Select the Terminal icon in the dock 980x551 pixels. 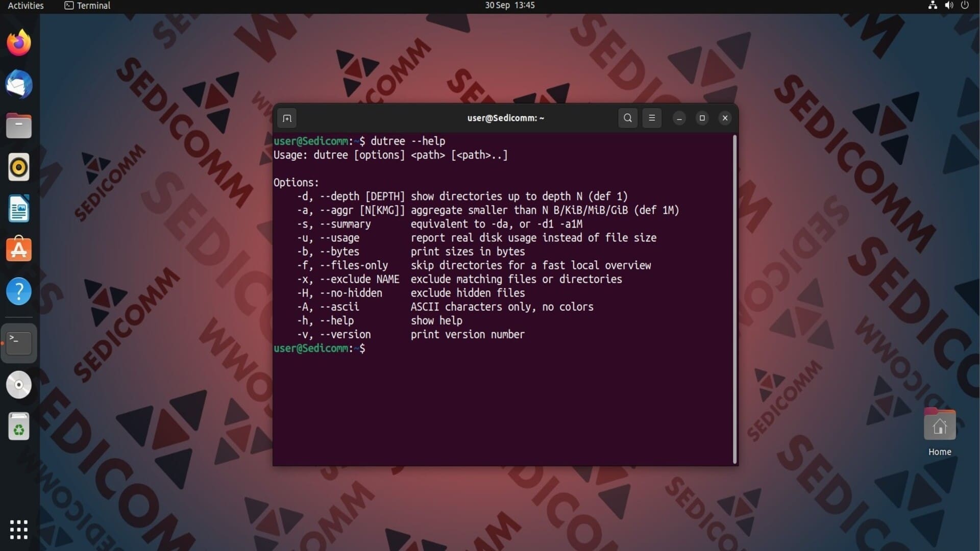point(19,343)
